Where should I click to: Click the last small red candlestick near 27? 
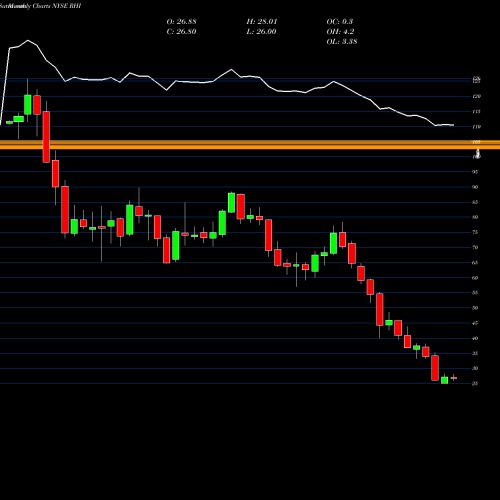pos(454,378)
